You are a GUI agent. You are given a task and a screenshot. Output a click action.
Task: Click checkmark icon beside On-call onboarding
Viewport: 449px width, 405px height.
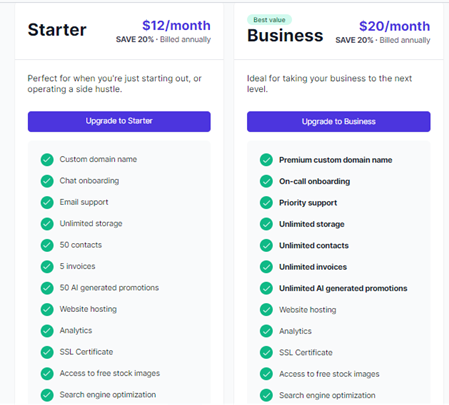(266, 181)
